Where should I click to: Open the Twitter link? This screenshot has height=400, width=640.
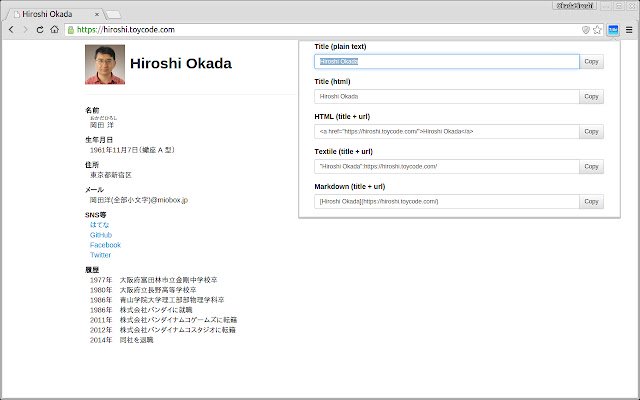(100, 255)
